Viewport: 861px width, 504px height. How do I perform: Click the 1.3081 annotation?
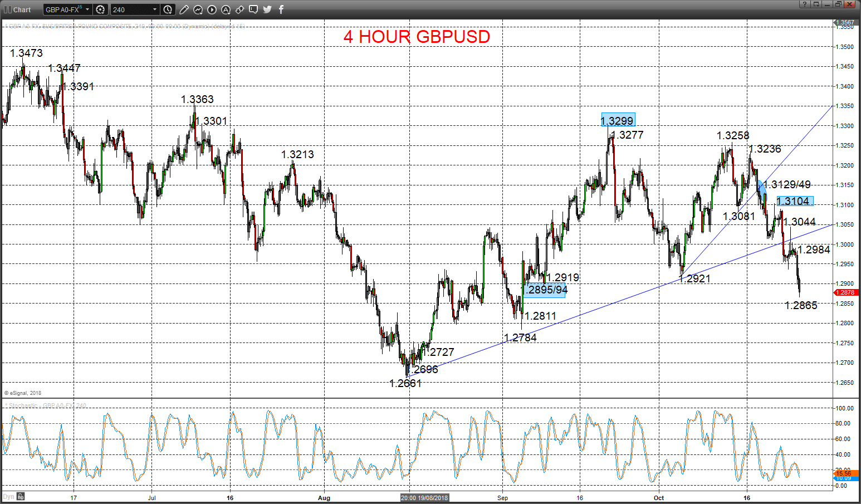pos(739,216)
